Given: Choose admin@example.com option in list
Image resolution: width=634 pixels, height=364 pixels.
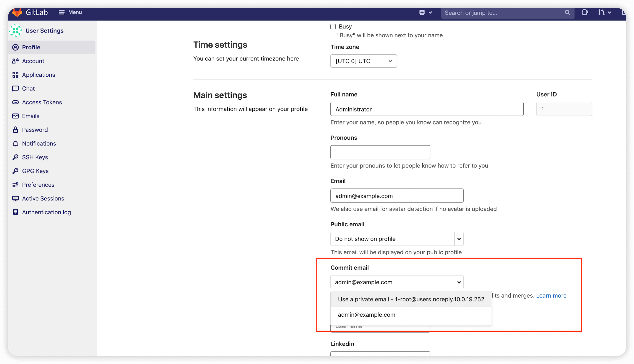Looking at the screenshot, I should click(366, 314).
